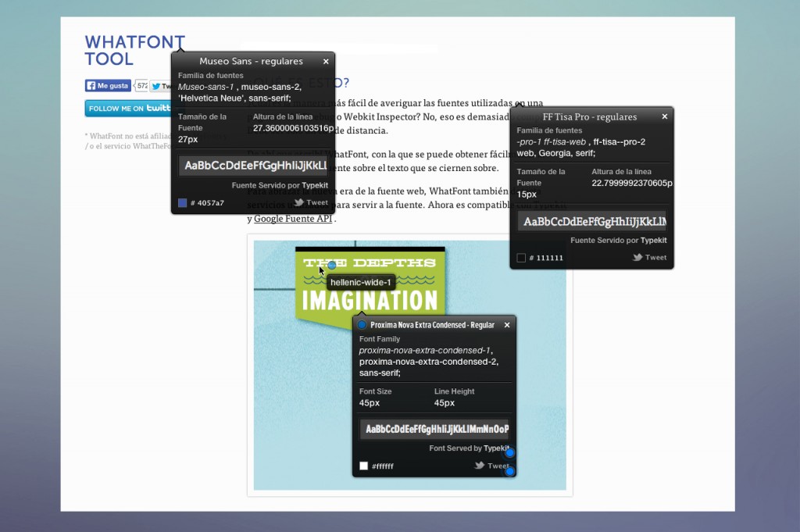The image size is (800, 532).
Task: Close the FF Tisa Pro font popup
Action: (664, 116)
